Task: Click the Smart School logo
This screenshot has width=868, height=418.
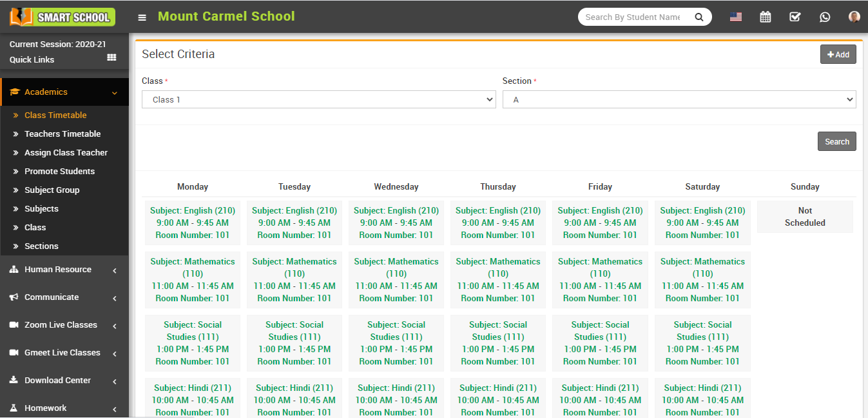Action: coord(61,16)
